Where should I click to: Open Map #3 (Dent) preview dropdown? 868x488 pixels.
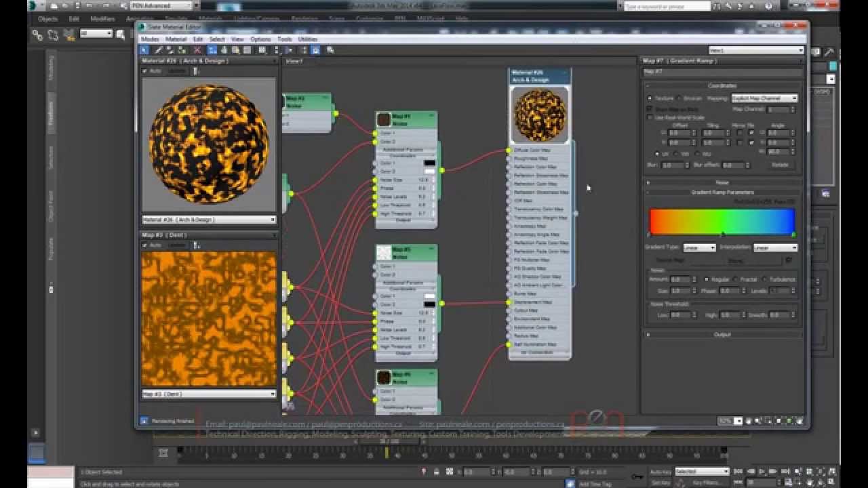[x=209, y=394]
